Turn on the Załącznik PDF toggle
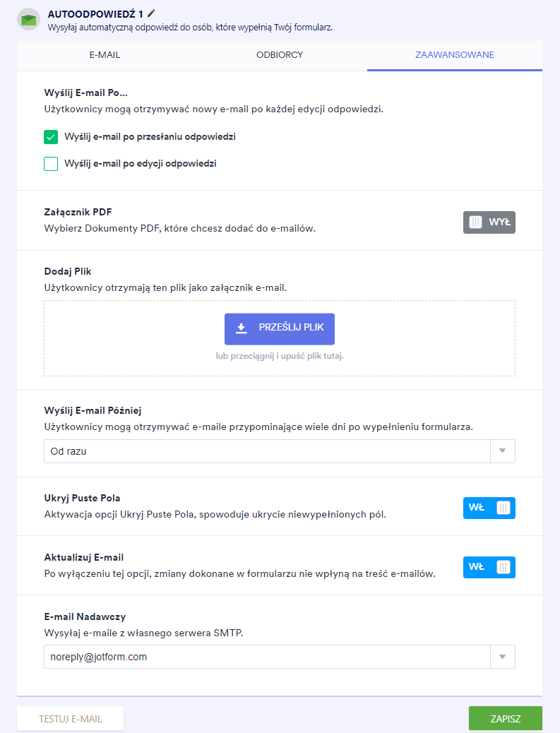Screen dimensions: 560x733 [489, 222]
